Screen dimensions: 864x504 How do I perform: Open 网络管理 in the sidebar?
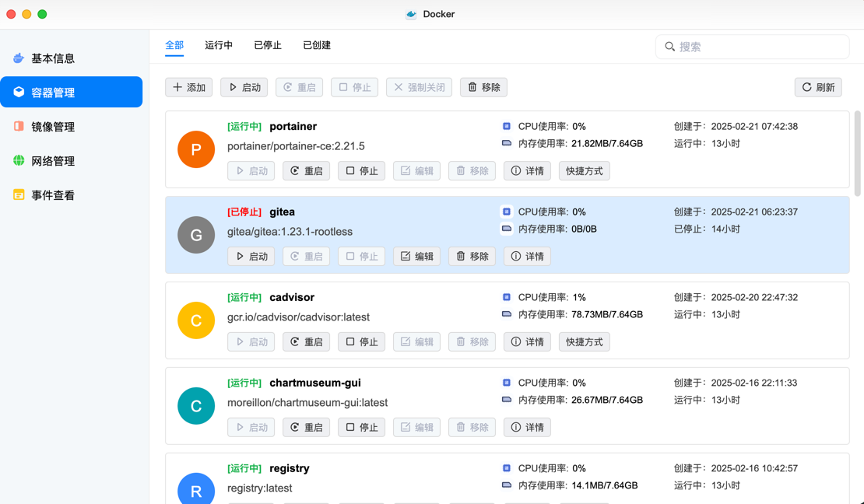[x=71, y=161]
